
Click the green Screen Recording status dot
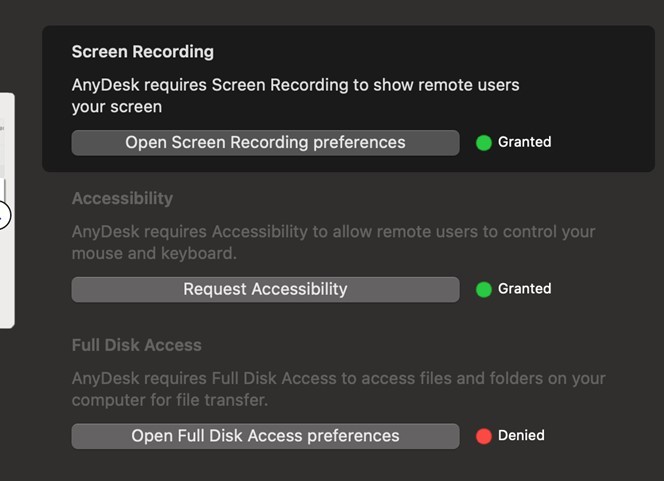484,143
